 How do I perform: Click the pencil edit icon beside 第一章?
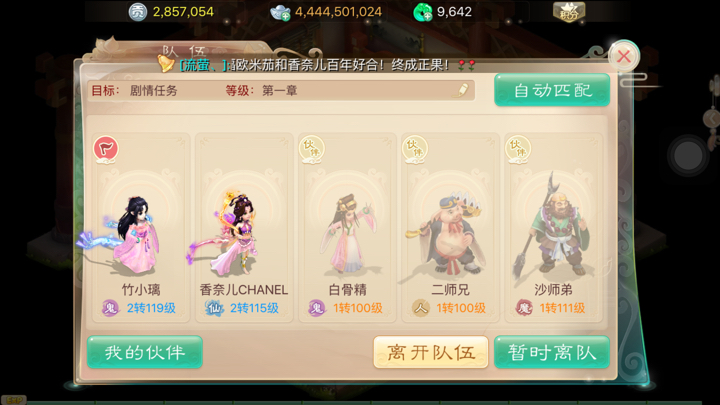point(461,90)
